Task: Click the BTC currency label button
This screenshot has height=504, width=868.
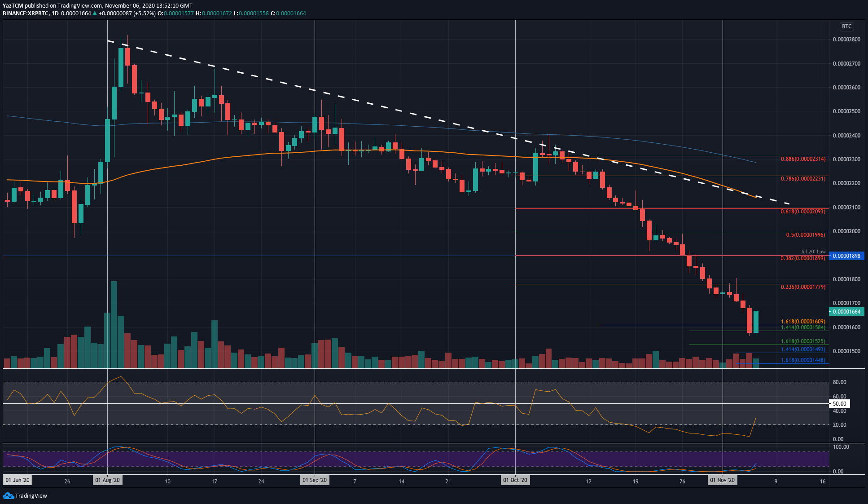Action: click(x=846, y=27)
